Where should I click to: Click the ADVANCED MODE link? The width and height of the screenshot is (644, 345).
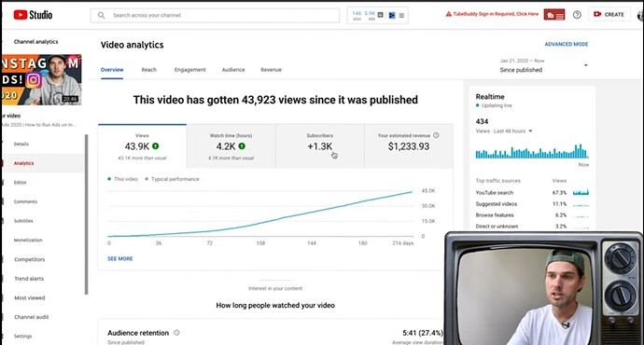[x=567, y=44]
